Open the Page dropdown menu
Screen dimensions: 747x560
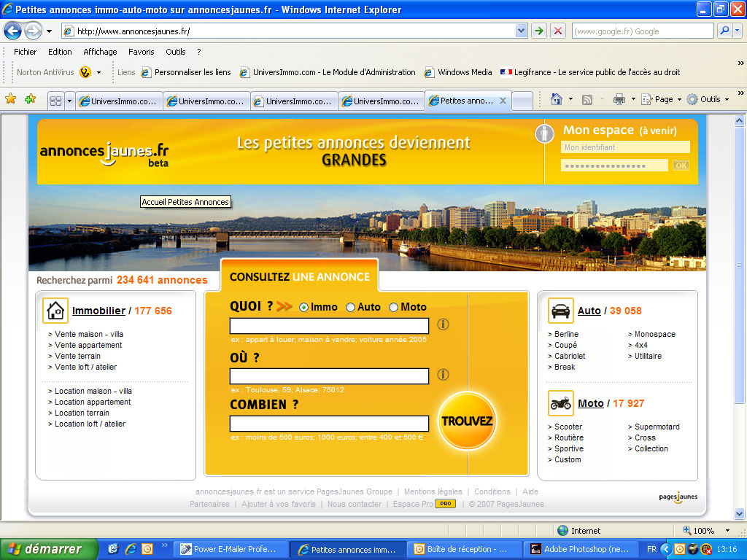(x=663, y=99)
